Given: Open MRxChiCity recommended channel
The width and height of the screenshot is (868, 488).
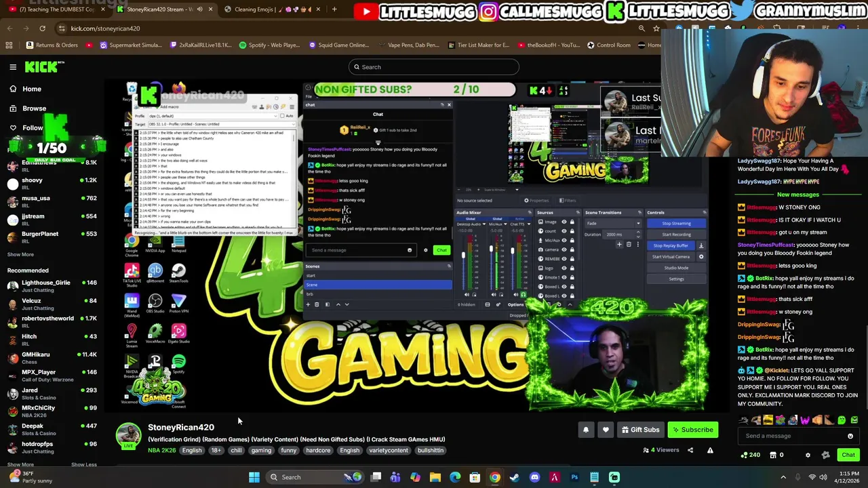Looking at the screenshot, I should [52, 411].
